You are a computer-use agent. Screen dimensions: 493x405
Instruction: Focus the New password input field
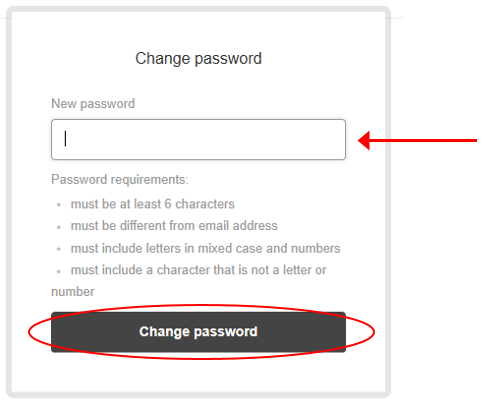[198, 139]
